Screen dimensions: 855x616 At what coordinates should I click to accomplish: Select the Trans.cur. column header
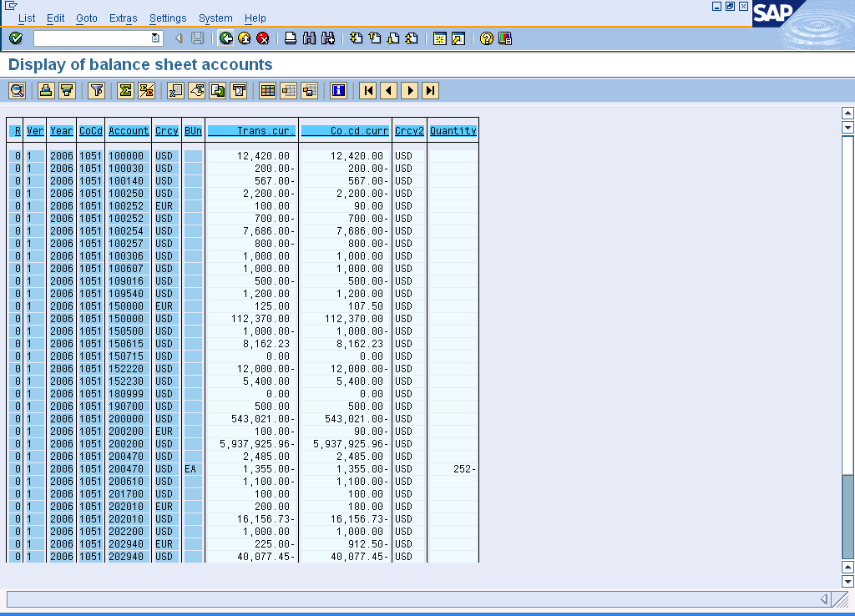click(x=252, y=131)
